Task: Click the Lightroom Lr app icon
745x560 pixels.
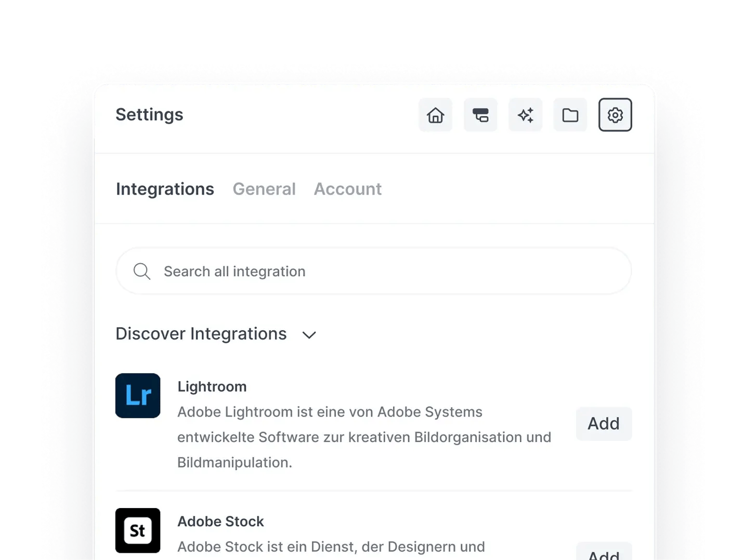Action: [138, 396]
